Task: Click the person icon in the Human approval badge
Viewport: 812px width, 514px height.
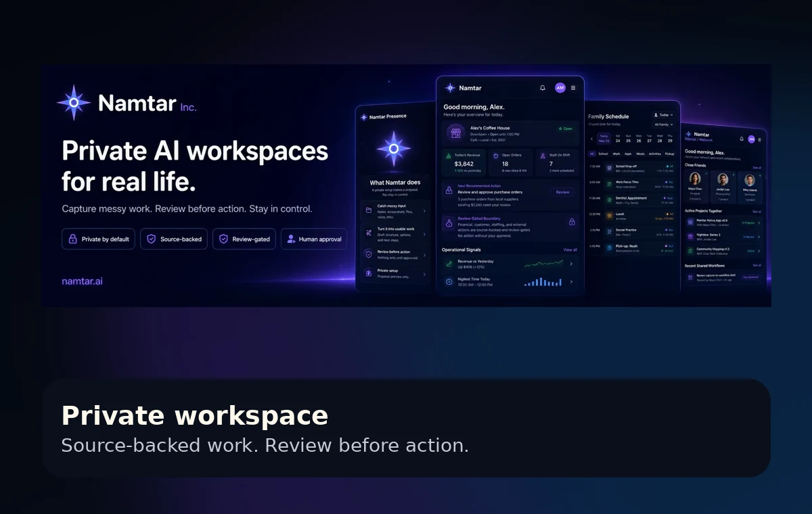Action: point(291,239)
